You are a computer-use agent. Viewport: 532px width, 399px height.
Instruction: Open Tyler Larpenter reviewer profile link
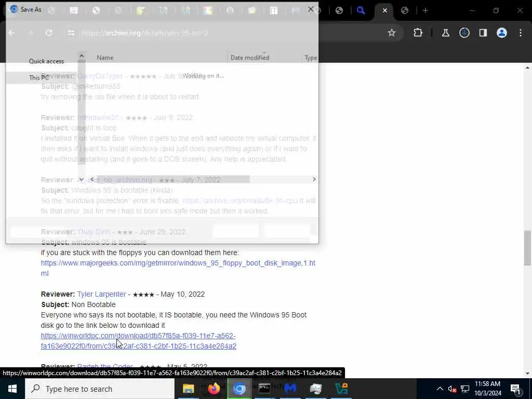tap(101, 294)
